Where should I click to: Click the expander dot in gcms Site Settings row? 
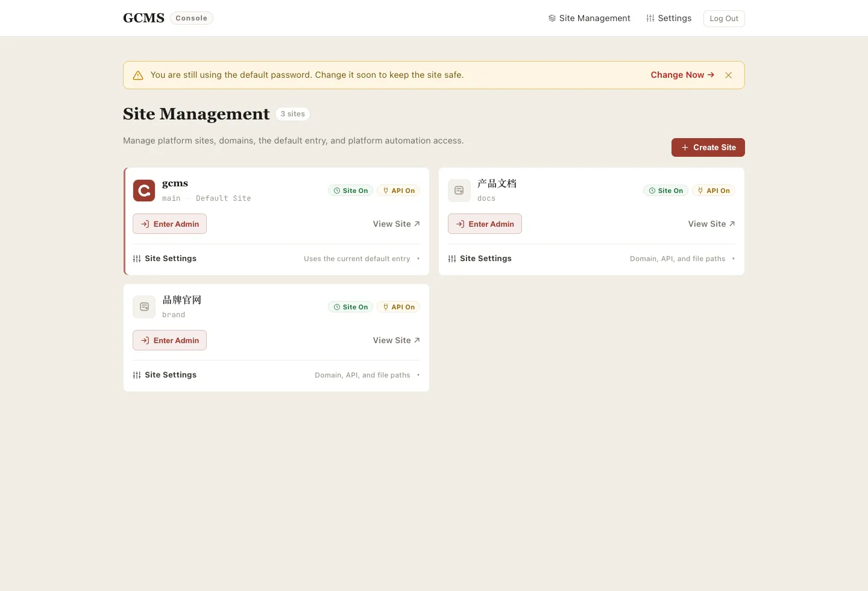(x=418, y=259)
